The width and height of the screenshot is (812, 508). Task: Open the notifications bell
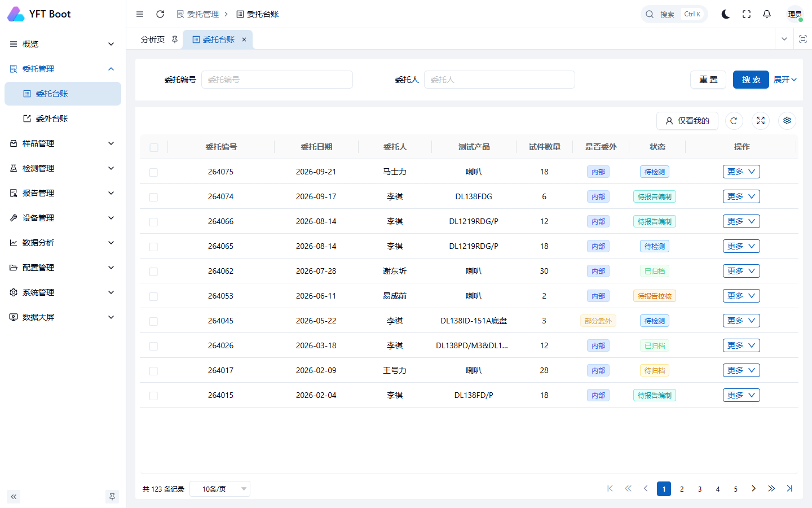767,14
